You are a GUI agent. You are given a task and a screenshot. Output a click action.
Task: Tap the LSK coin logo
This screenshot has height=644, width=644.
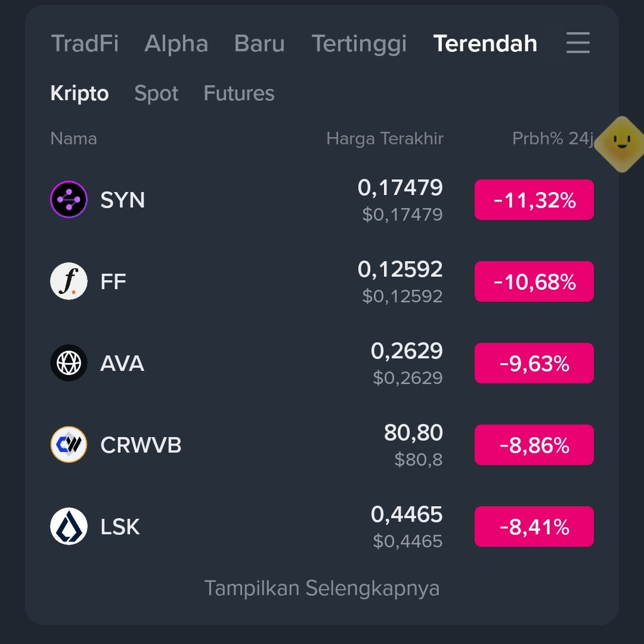pyautogui.click(x=69, y=526)
